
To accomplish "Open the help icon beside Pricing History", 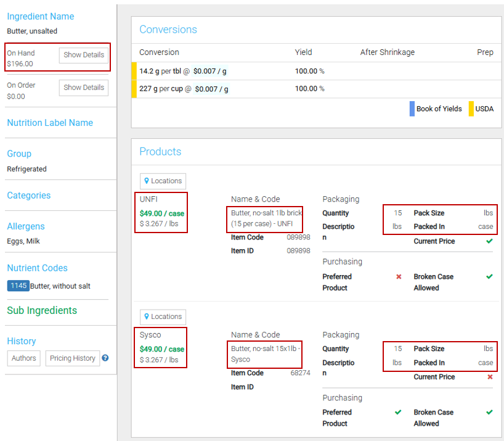I will [104, 358].
